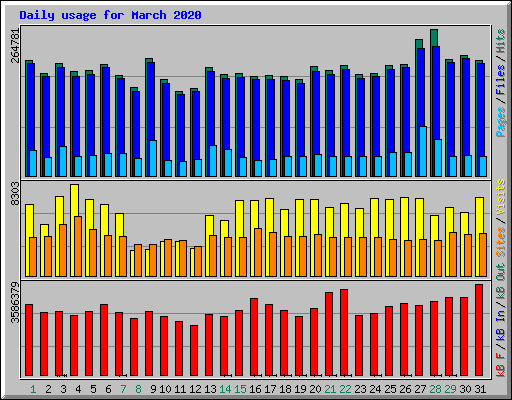This screenshot has height=400, width=512.
Task: Click the red kB bar for day 22
Action: (344, 333)
